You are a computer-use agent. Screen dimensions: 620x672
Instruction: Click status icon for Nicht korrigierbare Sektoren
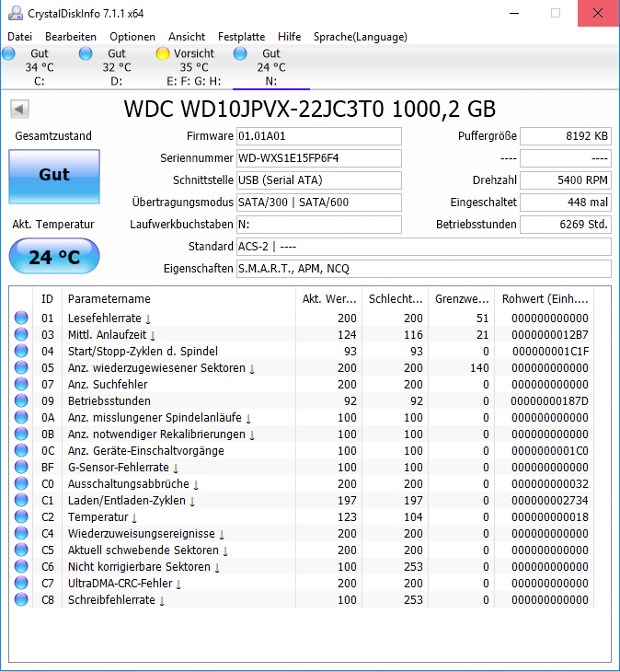pyautogui.click(x=21, y=566)
